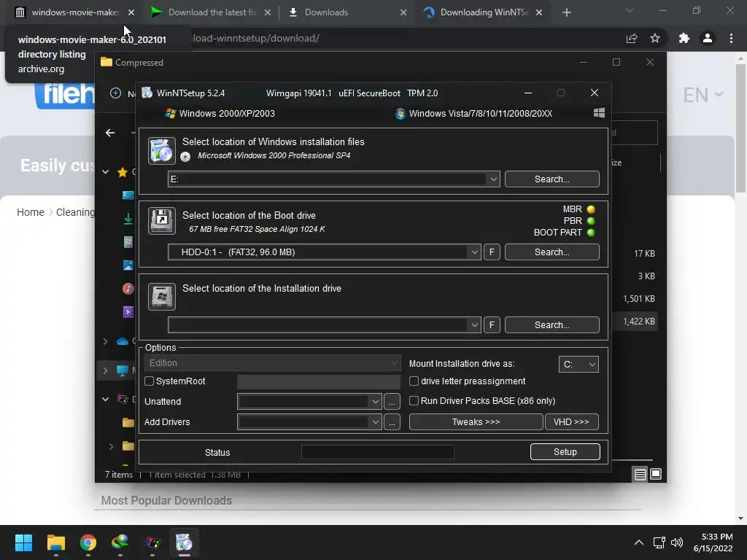Click Search for the Boot drive
The image size is (747, 560).
tap(551, 252)
